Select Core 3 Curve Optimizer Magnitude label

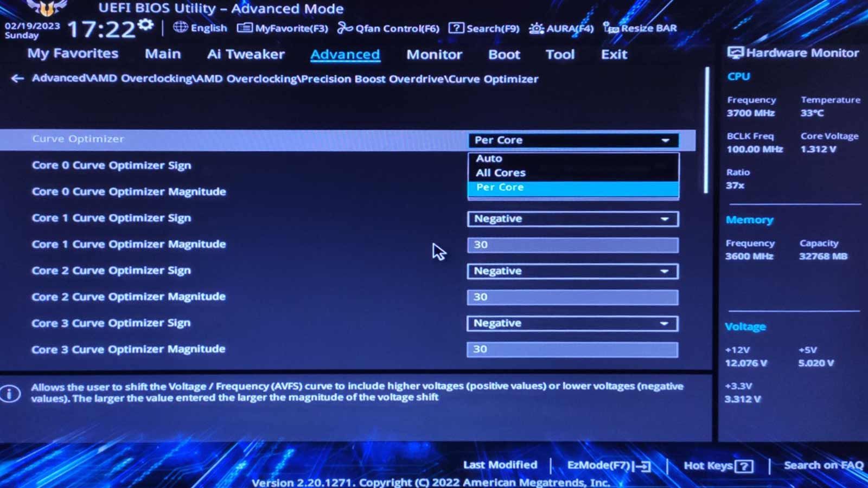pyautogui.click(x=128, y=349)
